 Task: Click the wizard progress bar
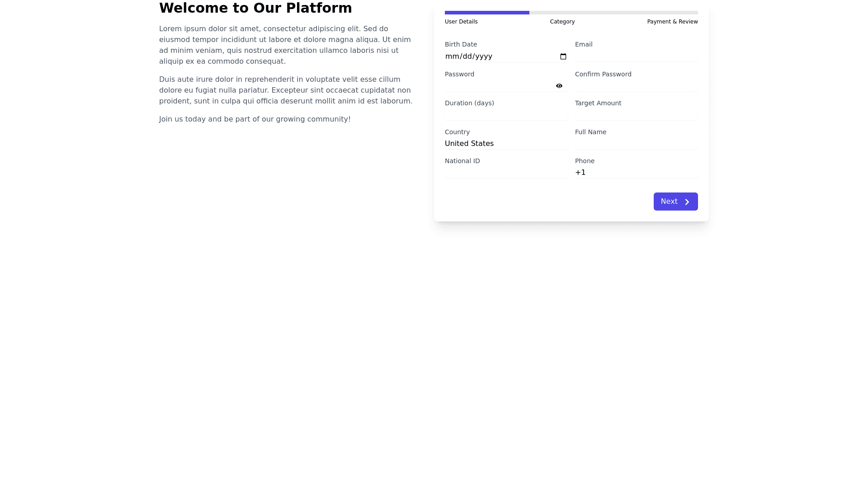(x=571, y=12)
